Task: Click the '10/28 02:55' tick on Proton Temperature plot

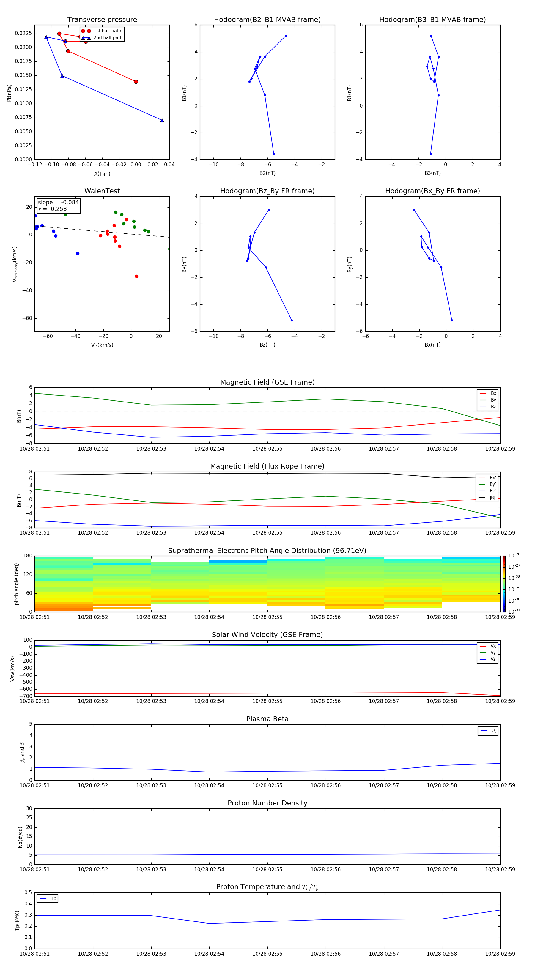Action: [x=267, y=954]
